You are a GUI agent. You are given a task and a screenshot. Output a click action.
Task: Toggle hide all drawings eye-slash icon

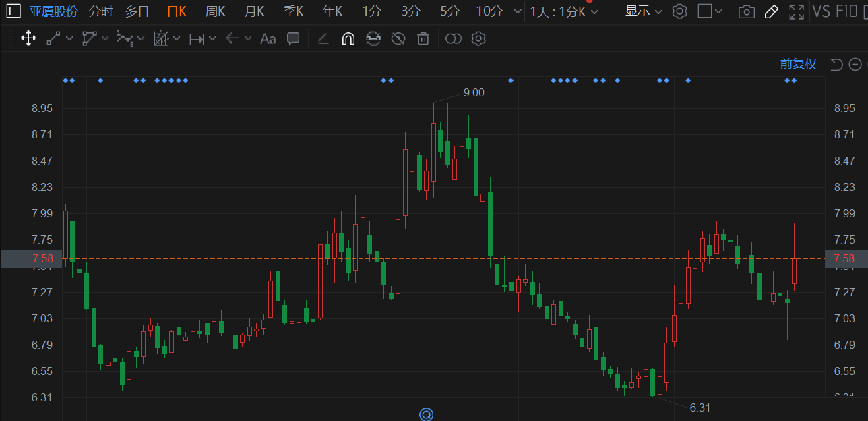coord(398,38)
